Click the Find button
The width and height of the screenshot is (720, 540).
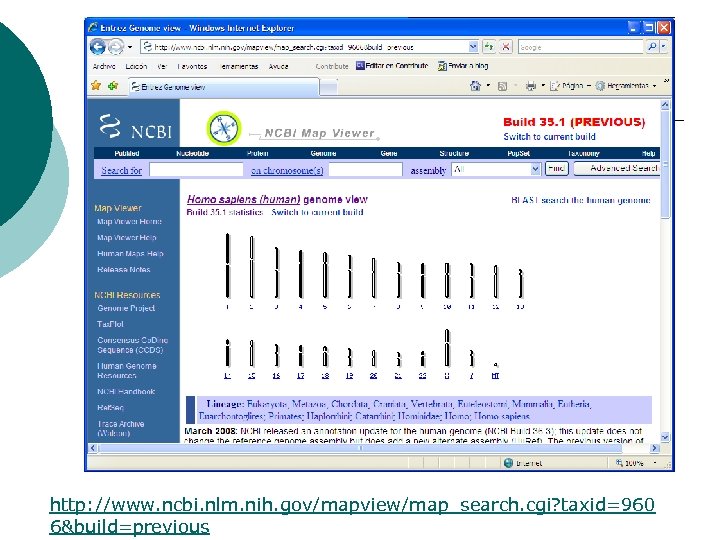pos(557,169)
